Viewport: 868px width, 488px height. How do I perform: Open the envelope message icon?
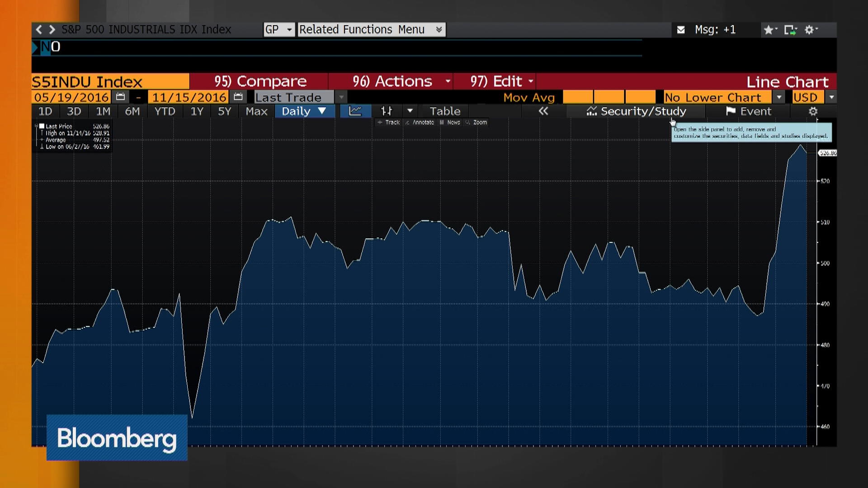[681, 30]
